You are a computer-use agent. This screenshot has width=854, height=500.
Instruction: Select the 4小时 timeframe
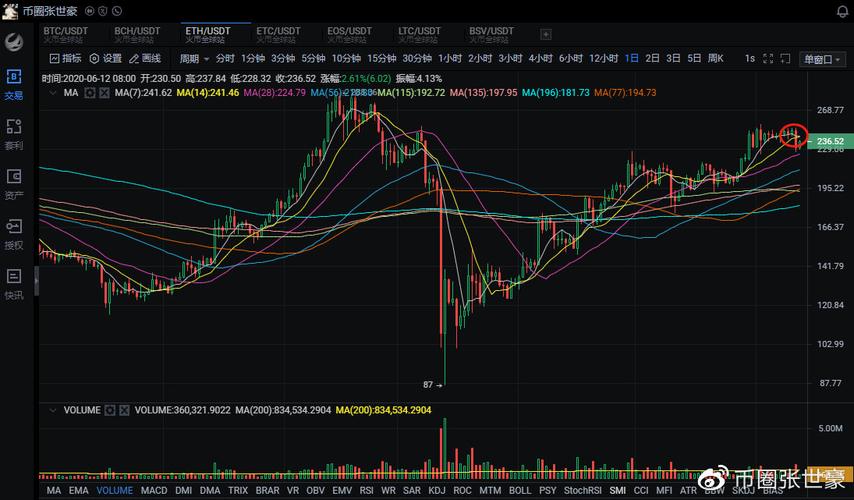click(540, 59)
